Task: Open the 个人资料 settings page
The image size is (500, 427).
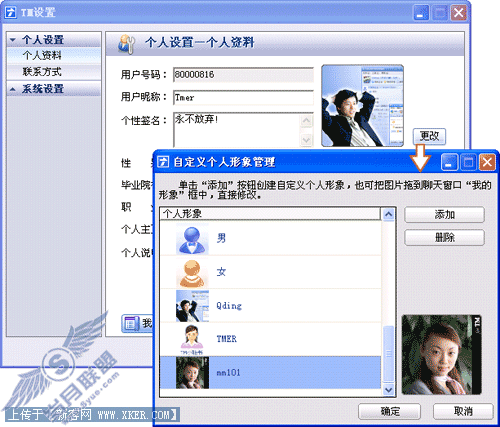Action: click(42, 55)
